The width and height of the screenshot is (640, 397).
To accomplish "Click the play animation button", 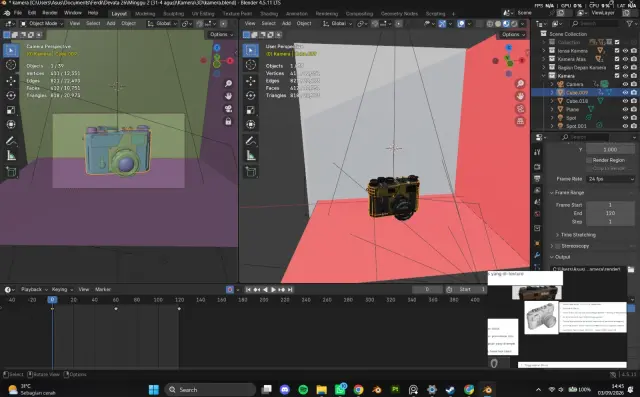I will [x=273, y=289].
